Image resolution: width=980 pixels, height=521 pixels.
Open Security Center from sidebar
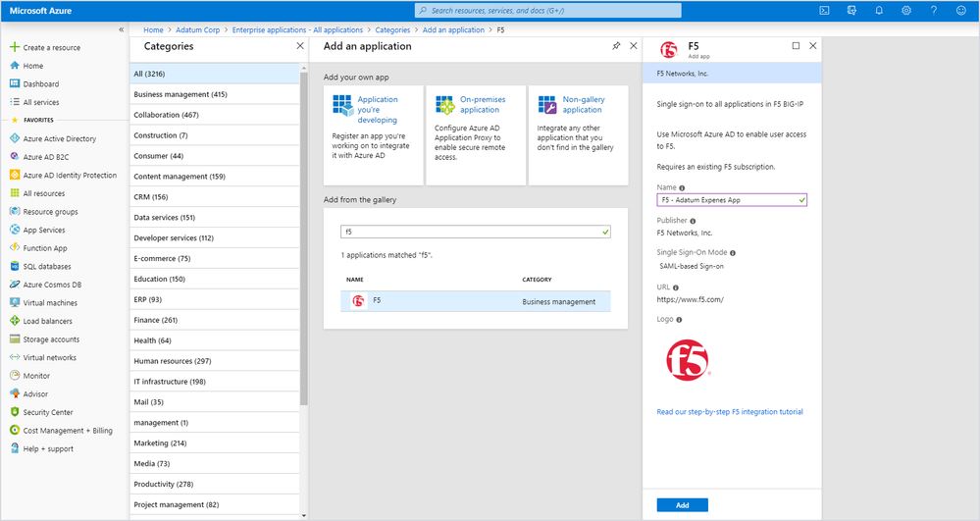coord(41,412)
